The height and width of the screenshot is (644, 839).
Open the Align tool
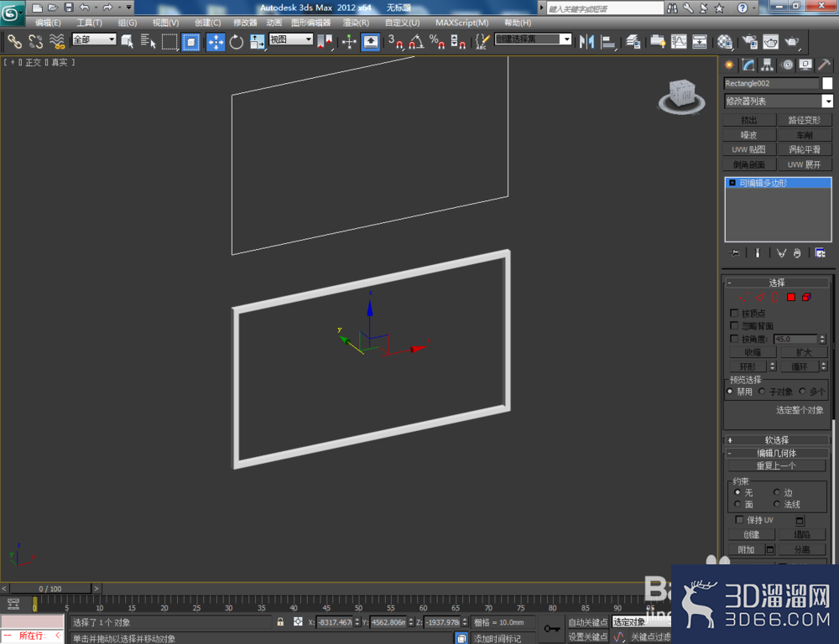(x=608, y=41)
